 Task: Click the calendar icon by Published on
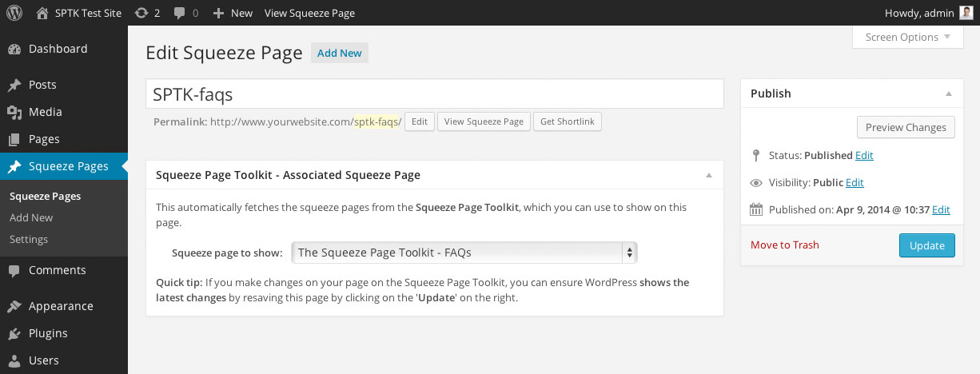(756, 210)
